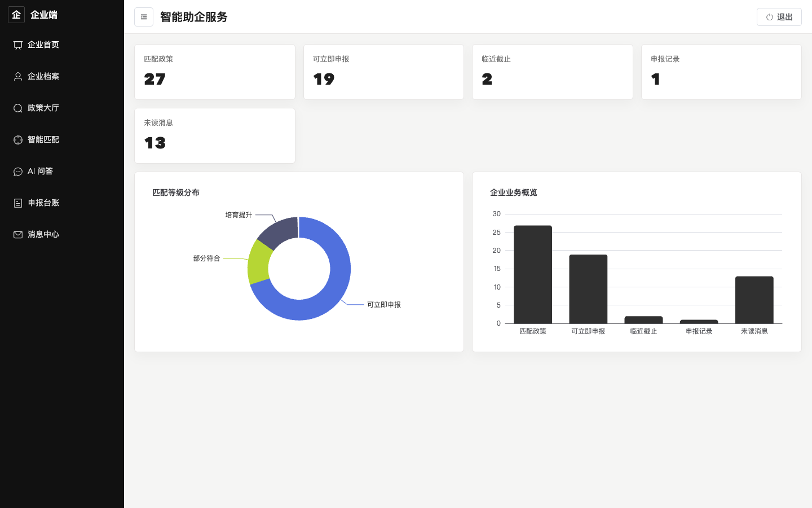Click the 匹配政策 statistic card
This screenshot has width=812, height=508.
tap(215, 72)
